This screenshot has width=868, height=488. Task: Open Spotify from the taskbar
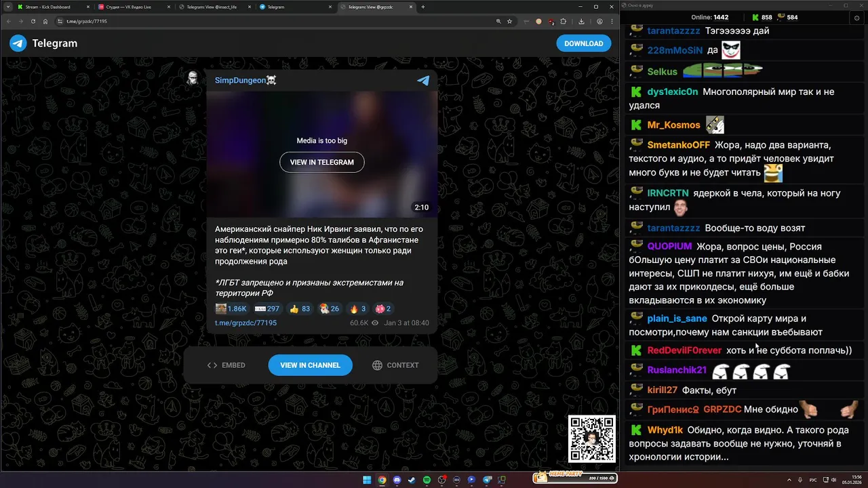click(427, 480)
